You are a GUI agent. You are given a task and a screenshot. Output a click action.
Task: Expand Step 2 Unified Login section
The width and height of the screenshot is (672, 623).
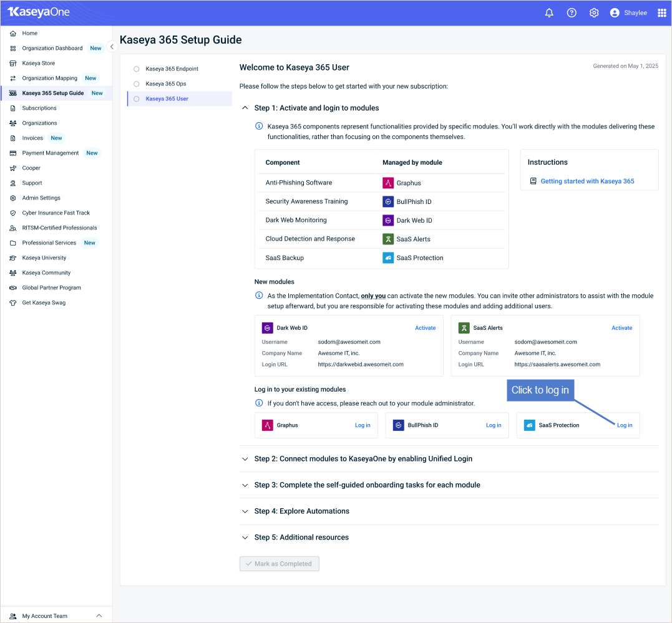coord(245,459)
